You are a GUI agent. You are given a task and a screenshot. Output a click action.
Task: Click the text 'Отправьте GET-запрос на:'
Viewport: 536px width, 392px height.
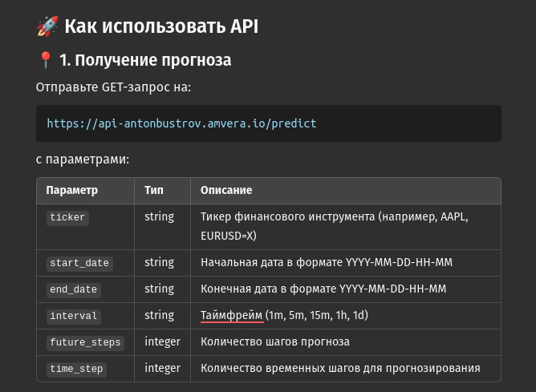tap(113, 87)
